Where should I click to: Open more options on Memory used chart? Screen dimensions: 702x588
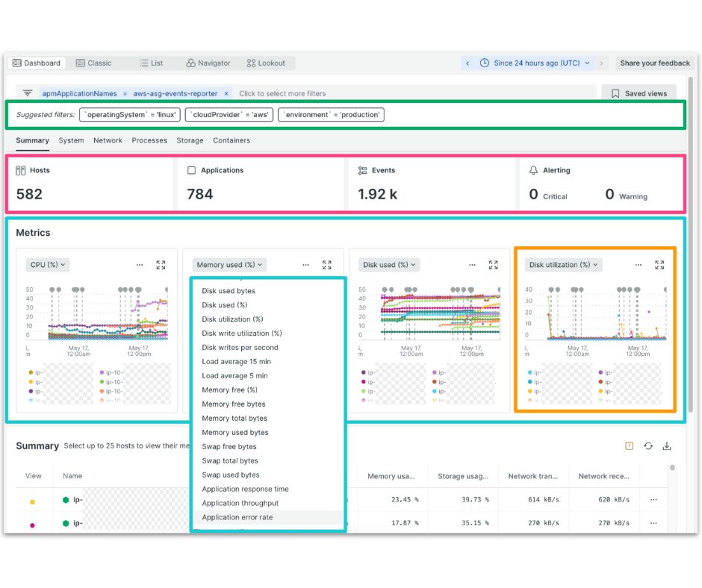(305, 265)
